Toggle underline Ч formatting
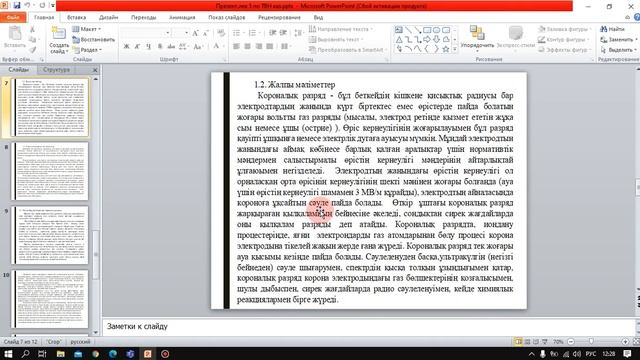640x360 pixels. tap(149, 47)
